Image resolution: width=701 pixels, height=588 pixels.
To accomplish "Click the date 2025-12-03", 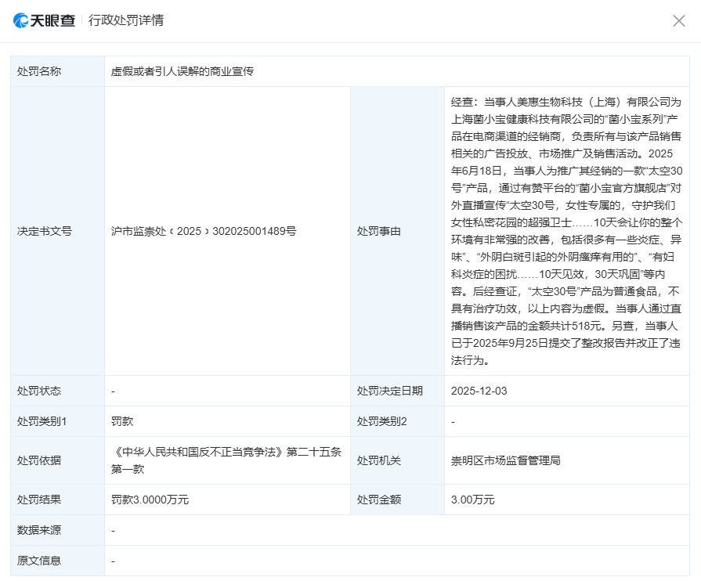I will [x=479, y=391].
